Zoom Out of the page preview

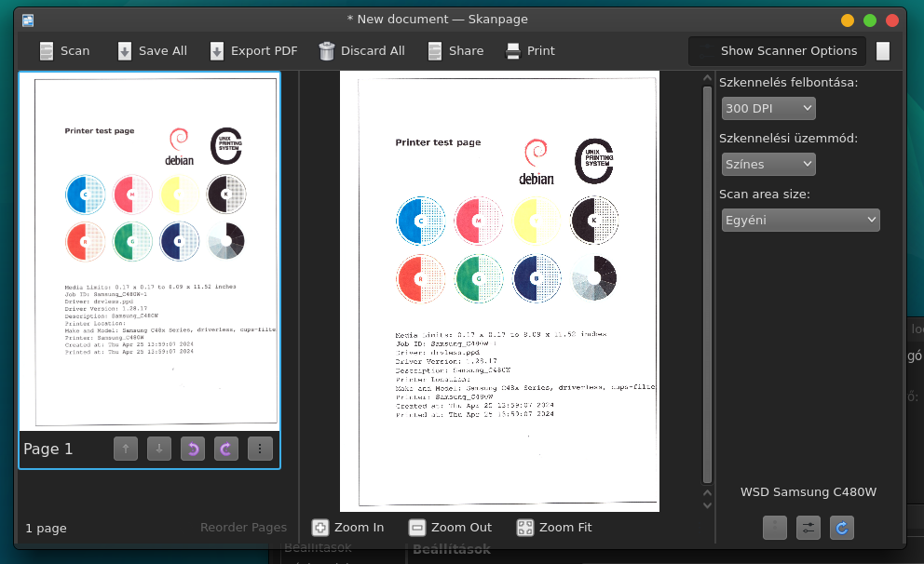click(450, 528)
